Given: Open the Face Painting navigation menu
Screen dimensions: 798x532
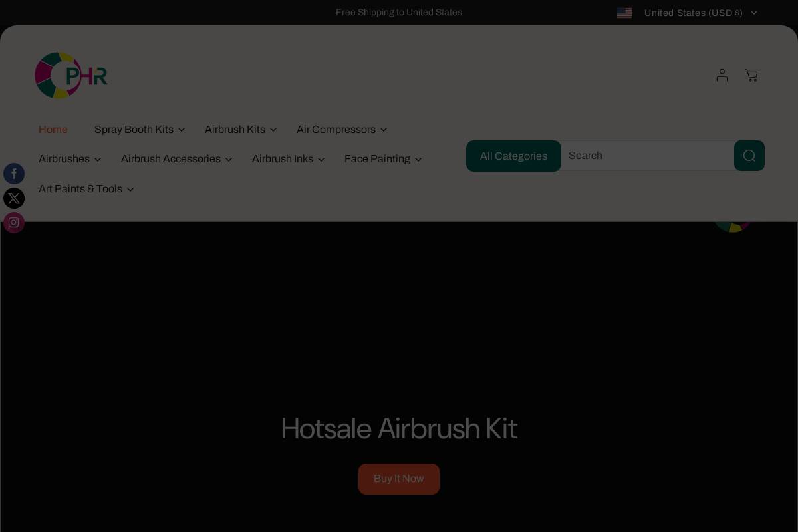Looking at the screenshot, I should (377, 159).
